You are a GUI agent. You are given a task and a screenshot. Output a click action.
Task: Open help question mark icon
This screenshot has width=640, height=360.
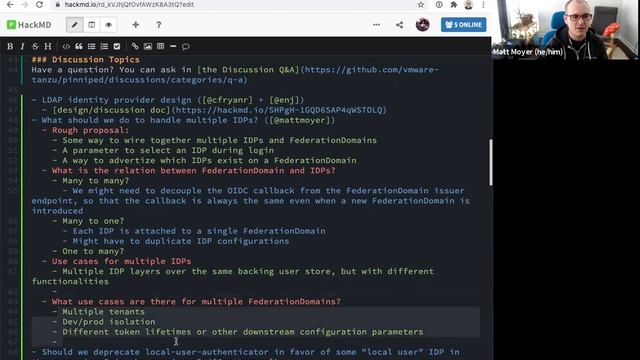pos(158,25)
